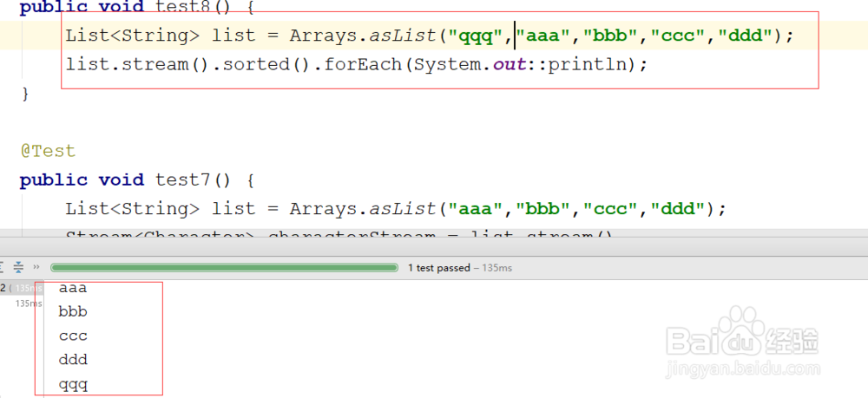Select the second 135ms test tree row
Viewport: 868px width, 398px height.
(29, 303)
